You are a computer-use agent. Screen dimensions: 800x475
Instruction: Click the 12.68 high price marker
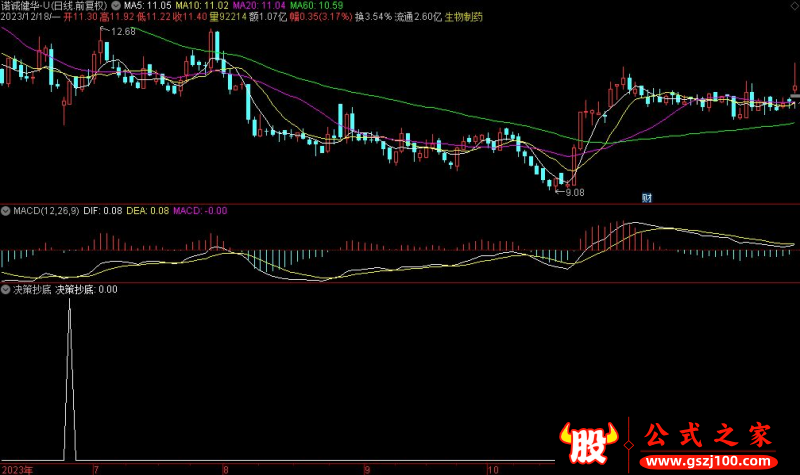click(x=124, y=32)
